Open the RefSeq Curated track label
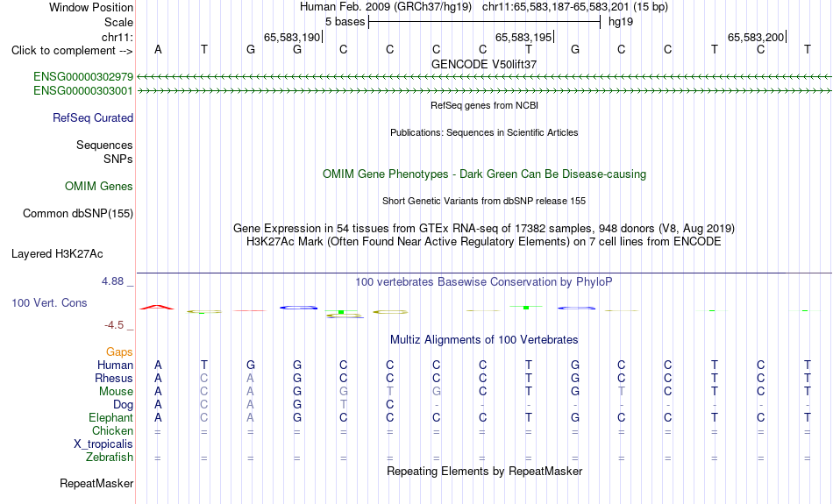This screenshot has width=833, height=504. (x=93, y=118)
